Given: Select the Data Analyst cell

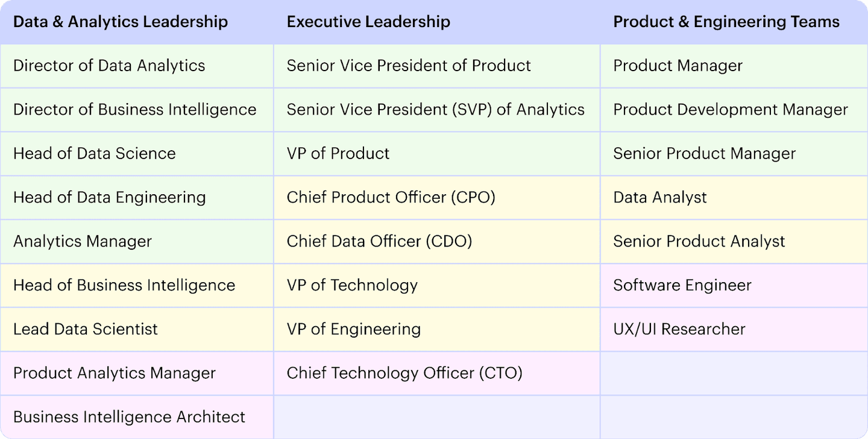Looking at the screenshot, I should 660,197.
